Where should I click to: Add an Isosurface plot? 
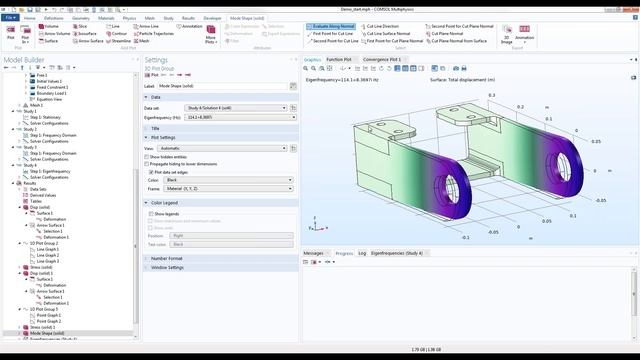pyautogui.click(x=85, y=34)
